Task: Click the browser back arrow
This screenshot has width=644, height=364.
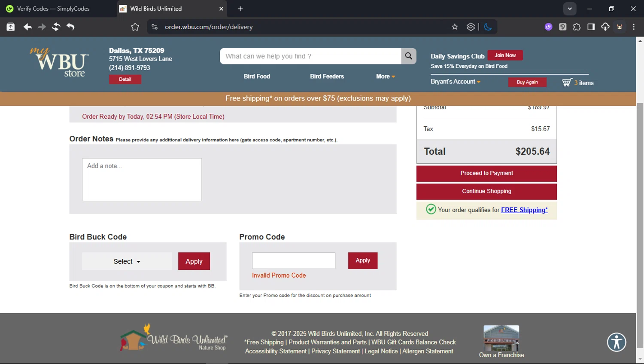Action: pos(27,27)
